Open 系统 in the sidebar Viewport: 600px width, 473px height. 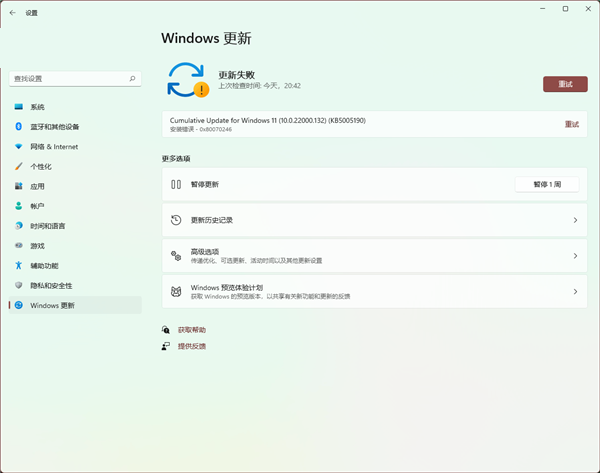[37, 107]
